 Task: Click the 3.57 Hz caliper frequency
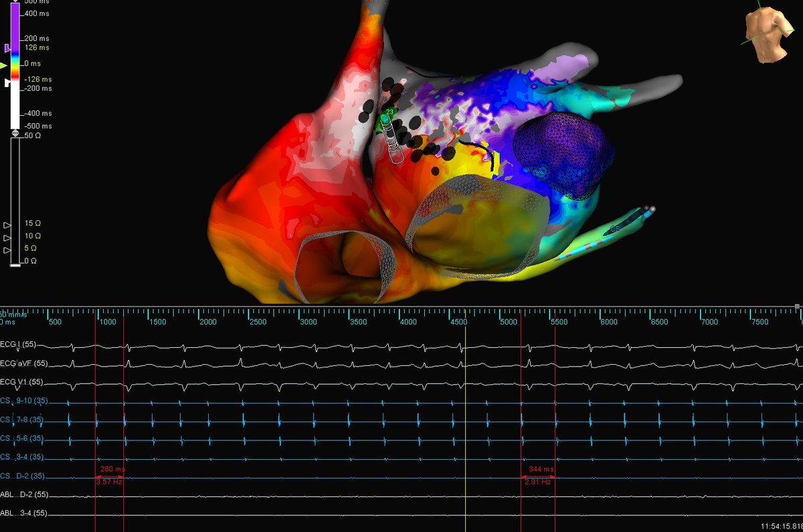[x=109, y=482]
